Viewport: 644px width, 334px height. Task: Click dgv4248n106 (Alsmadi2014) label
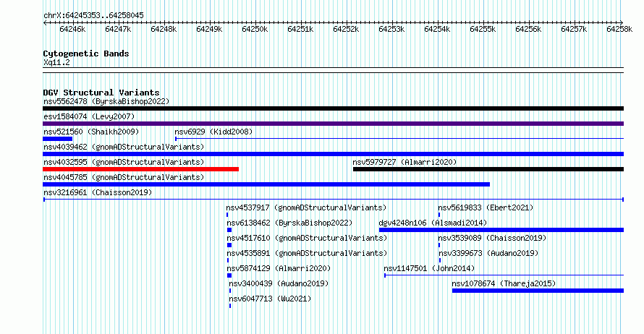[x=433, y=223]
